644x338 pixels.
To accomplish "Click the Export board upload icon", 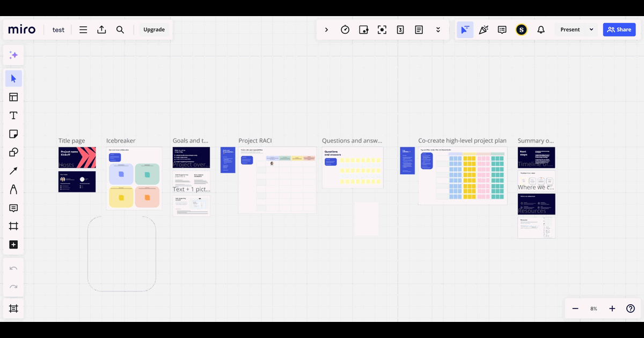I will coord(101,30).
